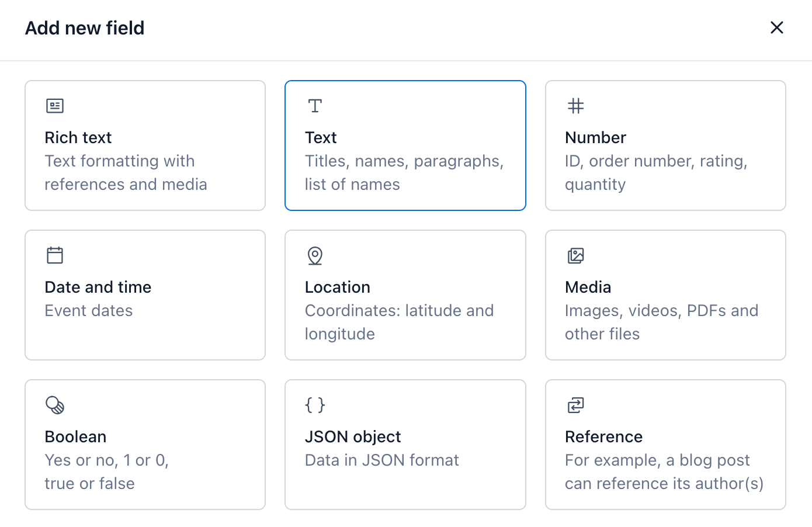
Task: Select the Text field type icon
Action: point(315,106)
